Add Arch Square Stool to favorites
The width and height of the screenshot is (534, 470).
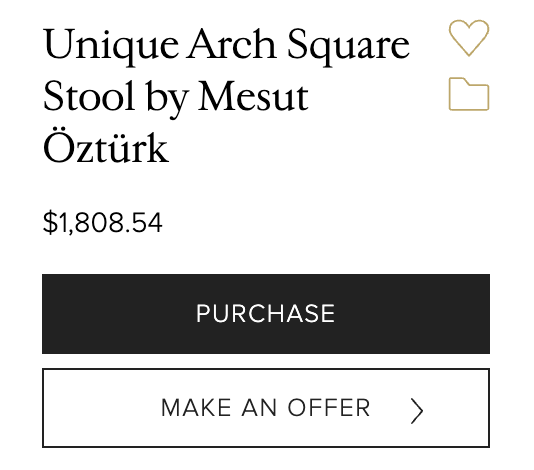(x=469, y=38)
